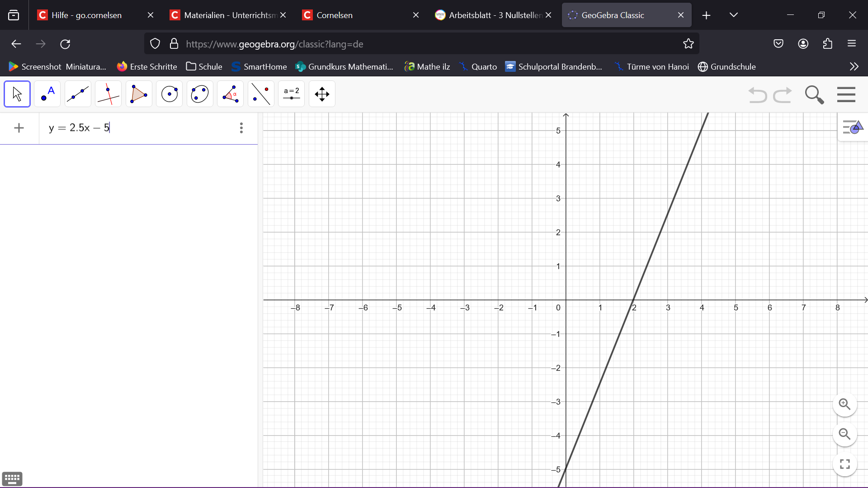Open the Quarto bookmark
The width and height of the screenshot is (868, 488).
[x=478, y=67]
